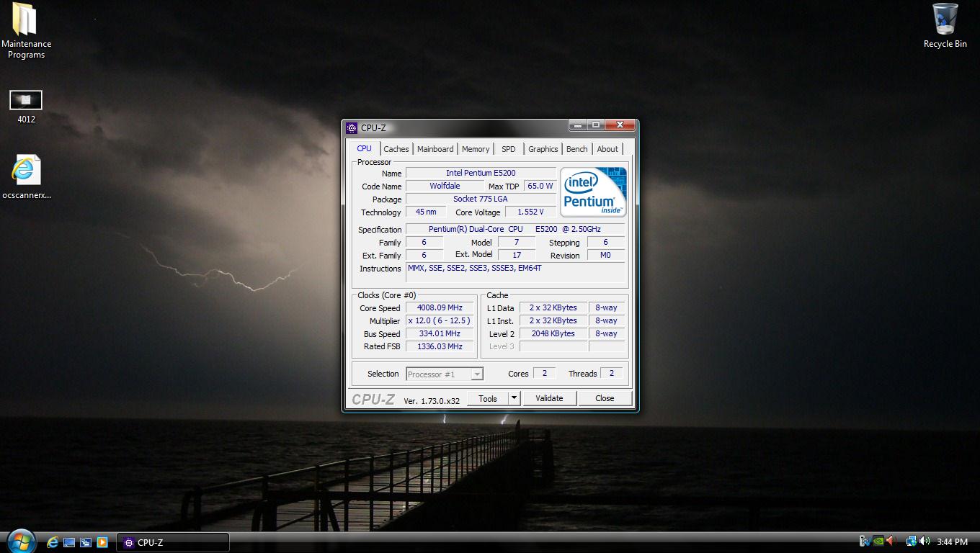Click the Validate button
Viewport: 980px width, 553px height.
click(549, 398)
